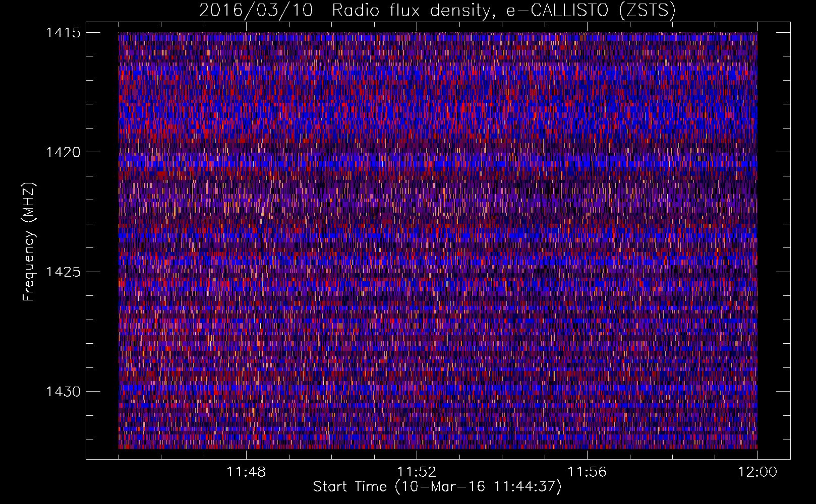Select the 1430 frequency tick label
The image size is (816, 504).
tap(63, 392)
